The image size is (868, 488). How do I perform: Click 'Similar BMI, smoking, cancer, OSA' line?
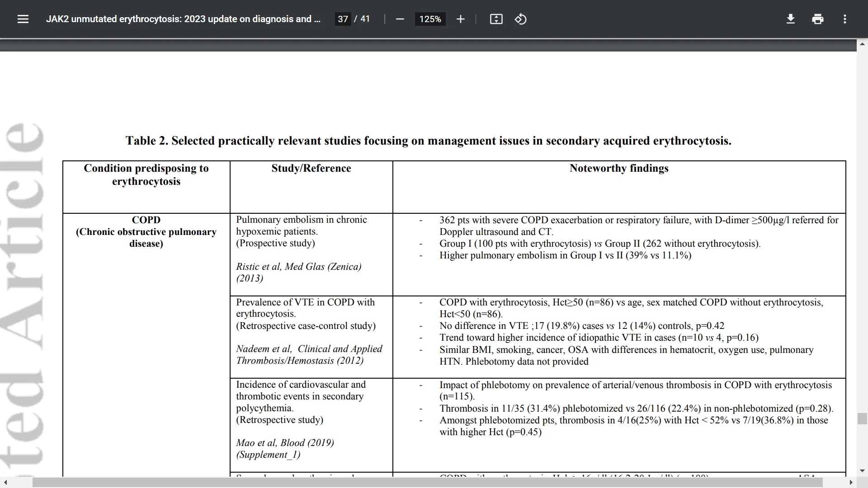point(626,356)
